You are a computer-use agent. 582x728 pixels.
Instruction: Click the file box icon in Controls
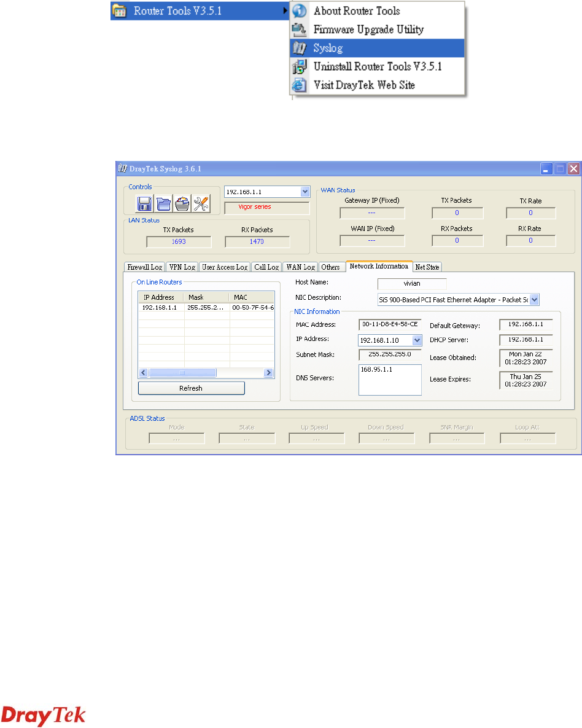pos(182,203)
